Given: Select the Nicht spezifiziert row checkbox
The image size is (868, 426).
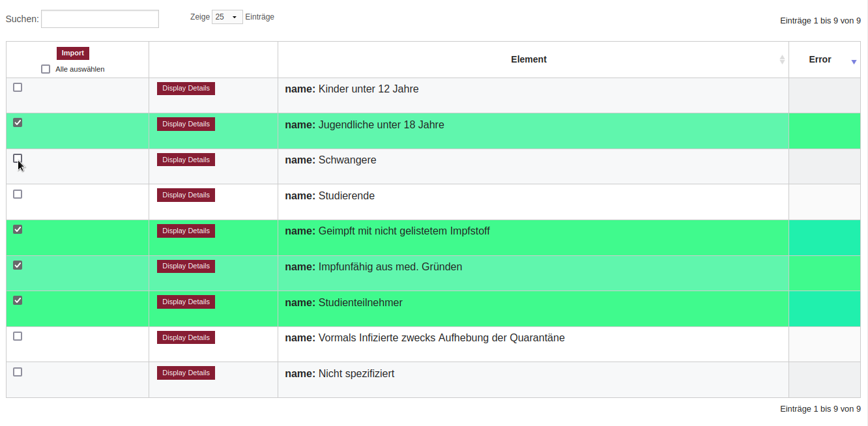Looking at the screenshot, I should click(x=18, y=372).
